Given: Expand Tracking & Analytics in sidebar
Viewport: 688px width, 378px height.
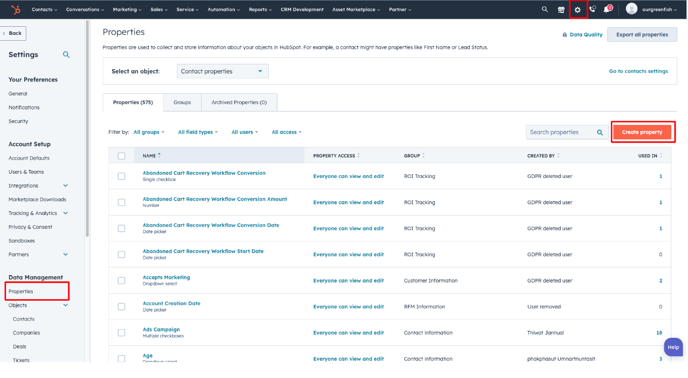Looking at the screenshot, I should (65, 213).
